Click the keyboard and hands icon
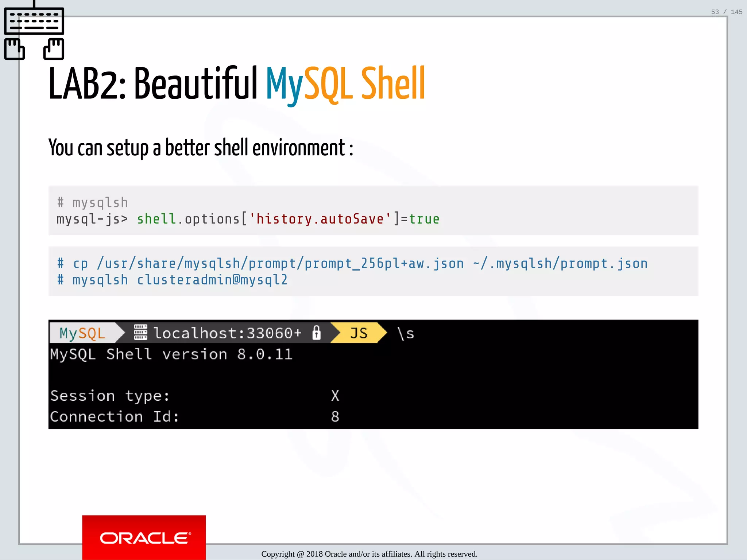Viewport: 747px width, 560px height. coord(34,30)
